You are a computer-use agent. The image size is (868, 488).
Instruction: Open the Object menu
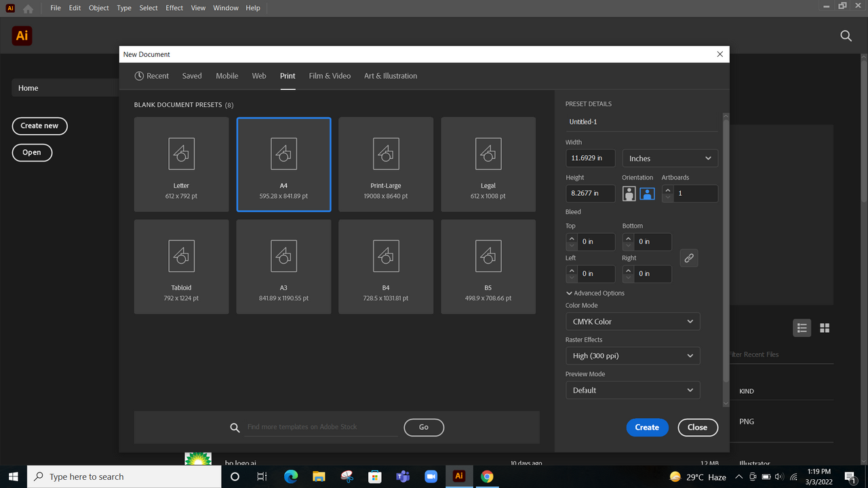99,8
